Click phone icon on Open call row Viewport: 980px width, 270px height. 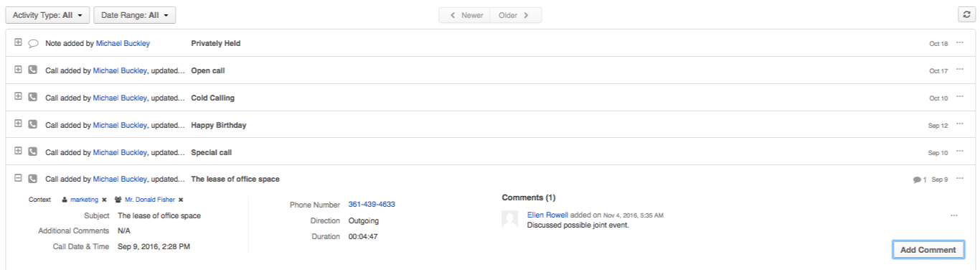[x=33, y=70]
